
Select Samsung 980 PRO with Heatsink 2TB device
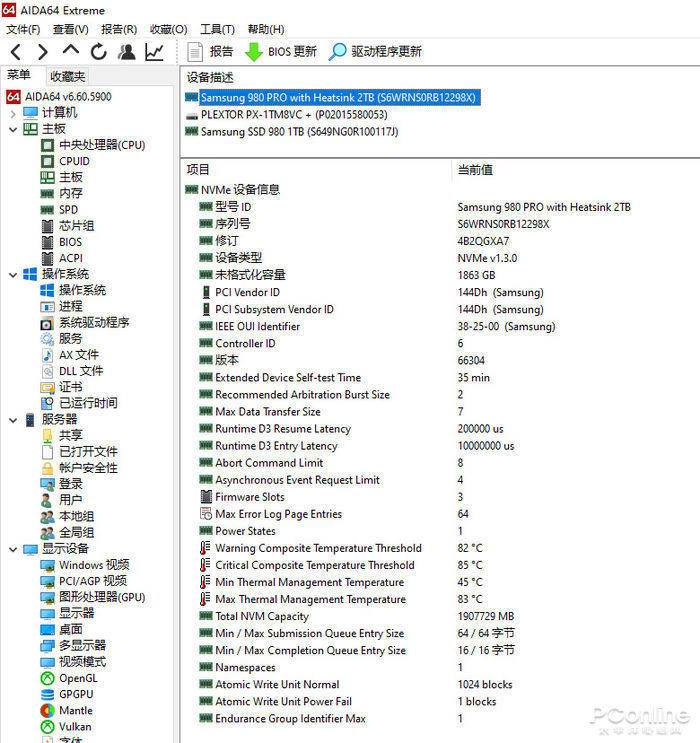pos(333,98)
